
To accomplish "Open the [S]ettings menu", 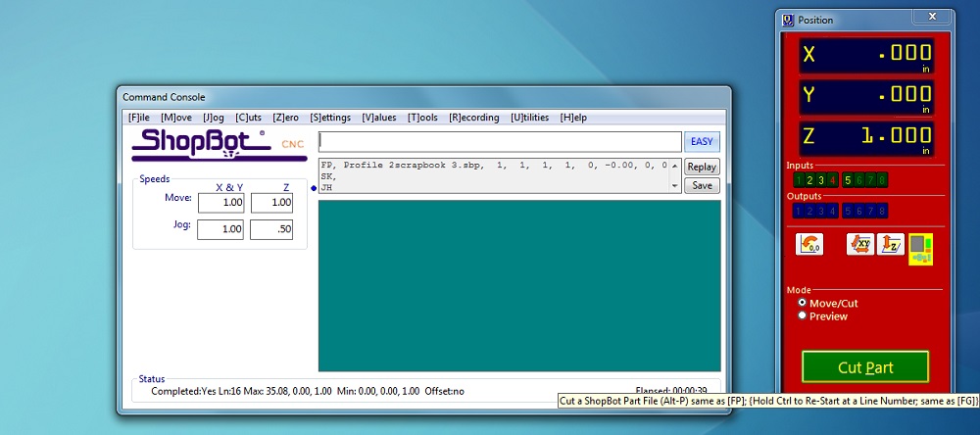I will coord(330,118).
